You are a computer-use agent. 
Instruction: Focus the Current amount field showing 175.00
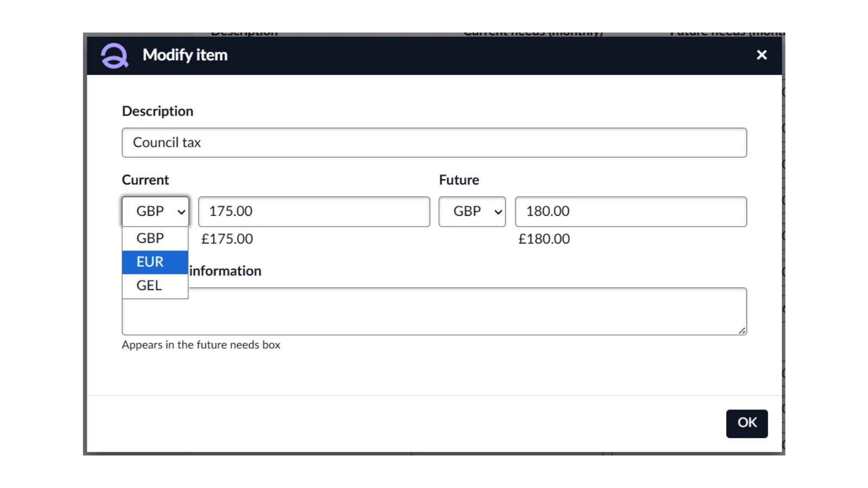tap(314, 211)
